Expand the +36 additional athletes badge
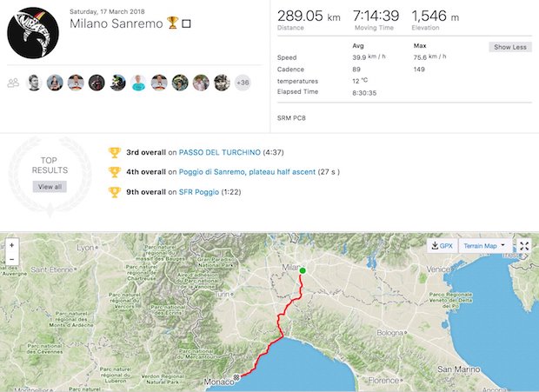 click(x=243, y=83)
